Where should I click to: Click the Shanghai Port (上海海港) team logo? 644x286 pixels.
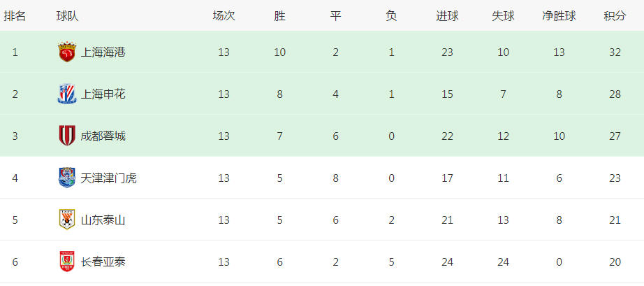67,52
